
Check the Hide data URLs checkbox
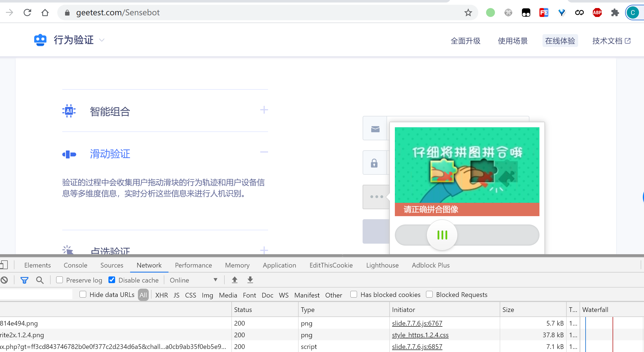click(83, 294)
